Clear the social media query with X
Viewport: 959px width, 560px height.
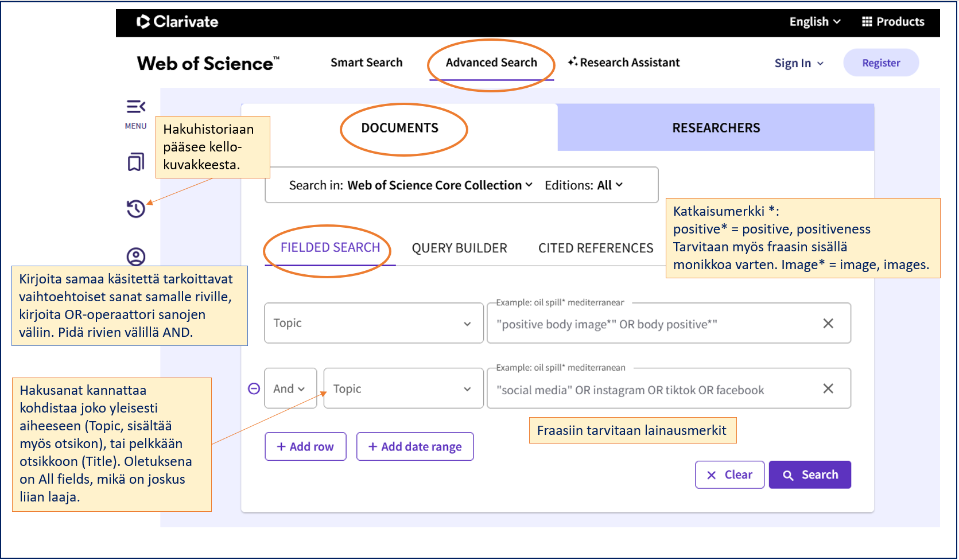[x=828, y=388]
